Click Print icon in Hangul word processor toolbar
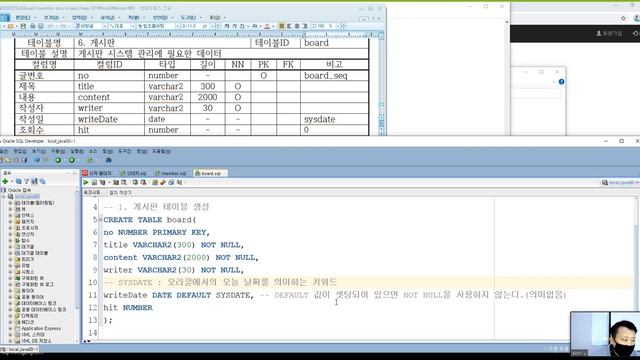The width and height of the screenshot is (640, 360). [32, 26]
